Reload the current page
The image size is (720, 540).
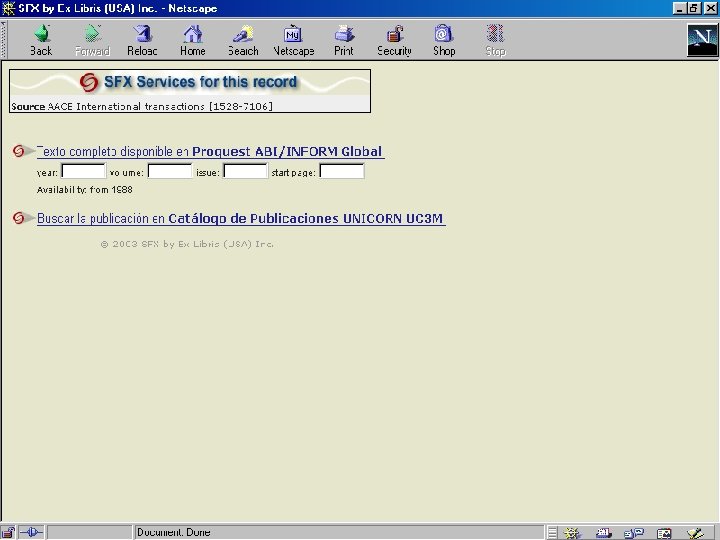142,40
